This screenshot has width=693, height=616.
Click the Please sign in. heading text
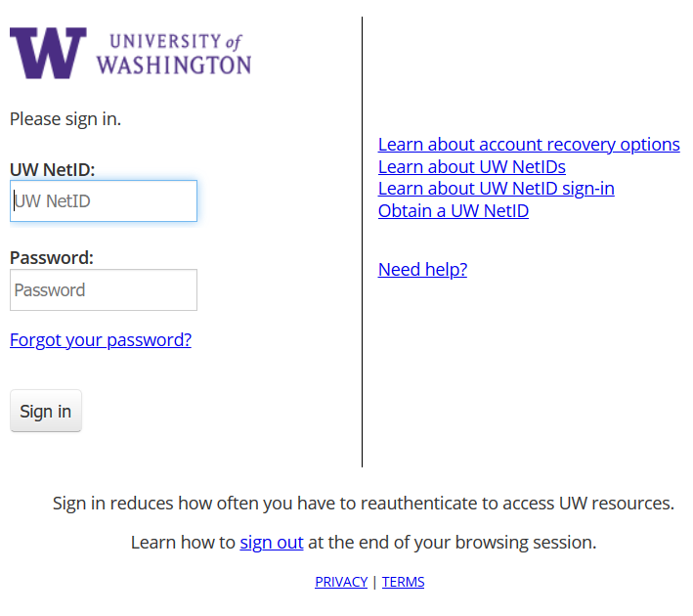point(65,119)
